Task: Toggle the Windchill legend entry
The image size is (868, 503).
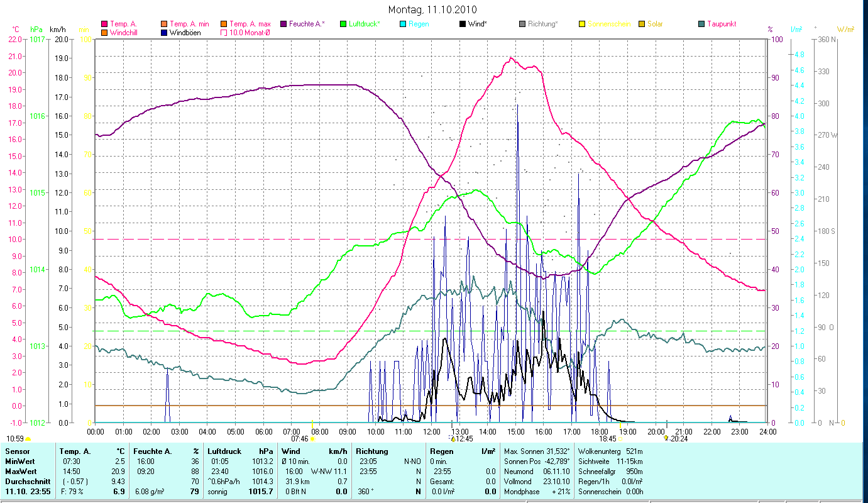Action: [x=104, y=33]
